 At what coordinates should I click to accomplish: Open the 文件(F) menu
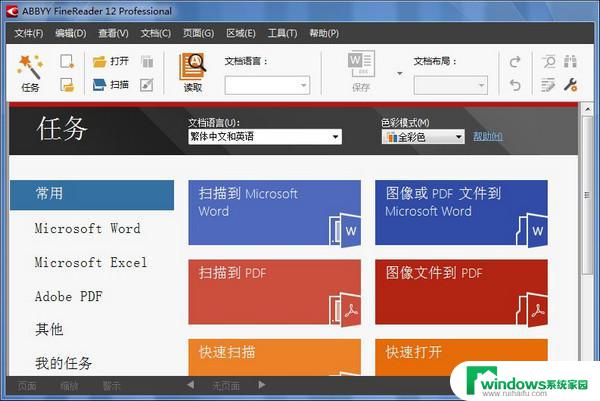(29, 33)
